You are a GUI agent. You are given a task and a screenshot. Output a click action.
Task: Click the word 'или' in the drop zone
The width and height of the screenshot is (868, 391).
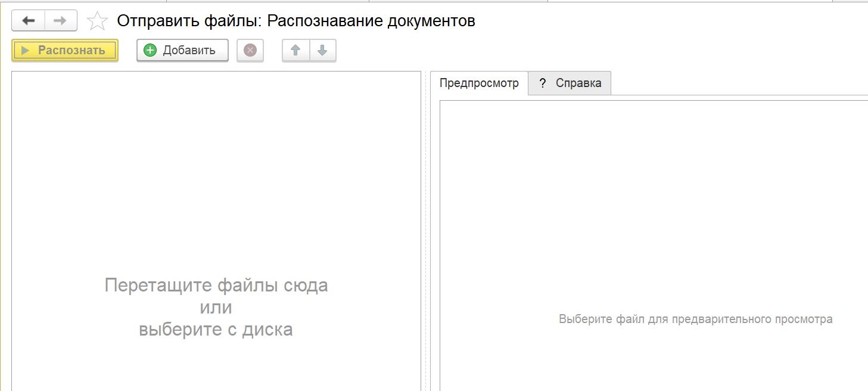pyautogui.click(x=216, y=308)
